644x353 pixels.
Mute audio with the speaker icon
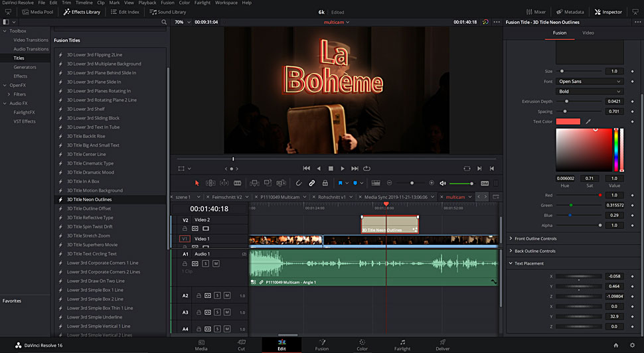click(443, 184)
